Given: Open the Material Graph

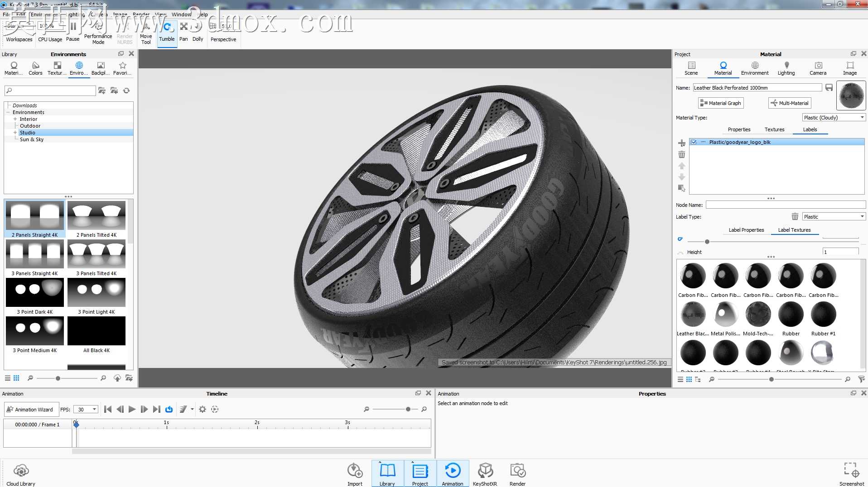Looking at the screenshot, I should 720,103.
